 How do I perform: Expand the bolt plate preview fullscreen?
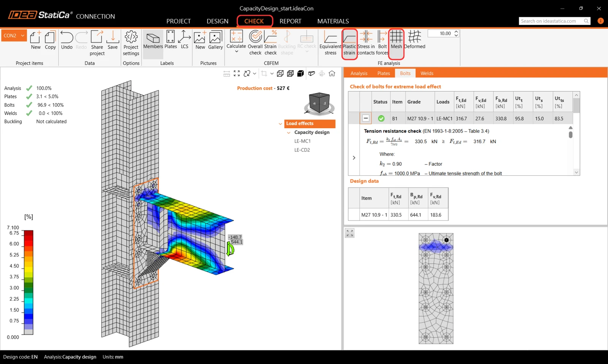click(x=350, y=233)
